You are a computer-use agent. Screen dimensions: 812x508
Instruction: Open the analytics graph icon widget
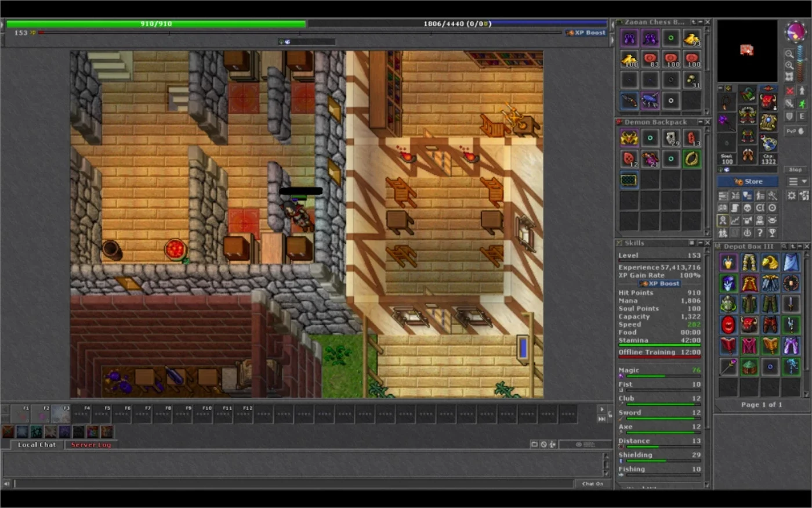tap(735, 220)
